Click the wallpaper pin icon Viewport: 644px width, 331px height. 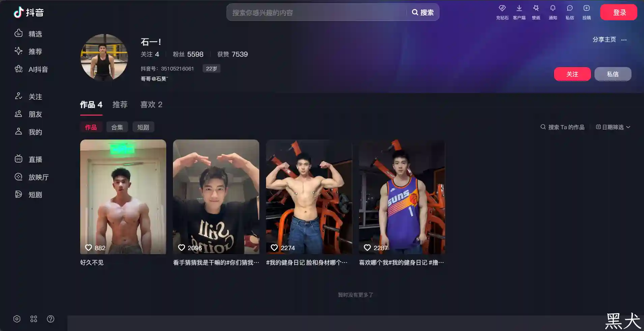[x=536, y=9]
